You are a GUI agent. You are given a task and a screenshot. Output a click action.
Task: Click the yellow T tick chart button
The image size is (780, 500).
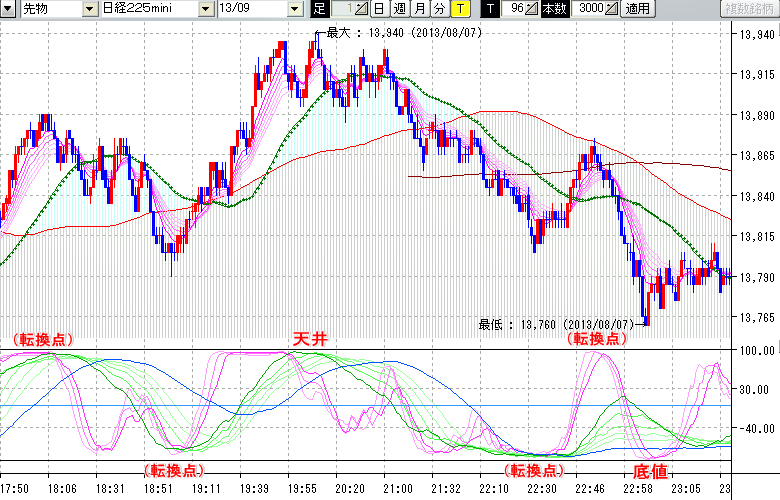(x=460, y=9)
